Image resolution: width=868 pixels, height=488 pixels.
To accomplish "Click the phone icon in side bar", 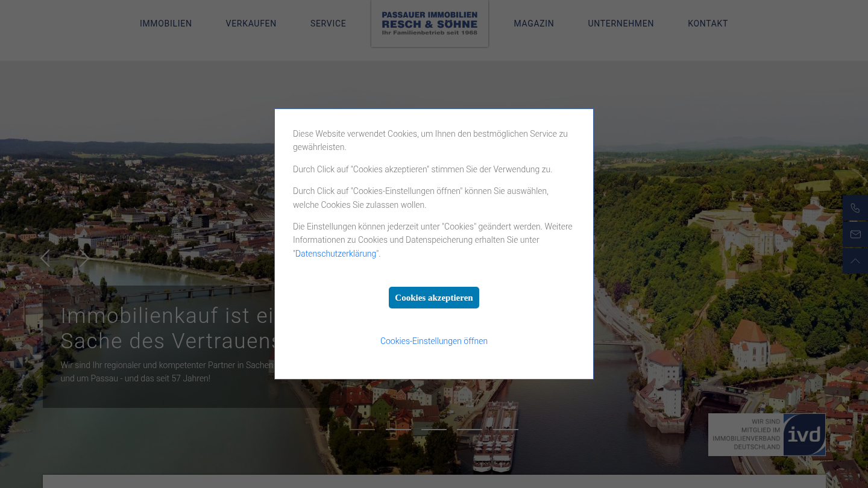I will [x=855, y=208].
